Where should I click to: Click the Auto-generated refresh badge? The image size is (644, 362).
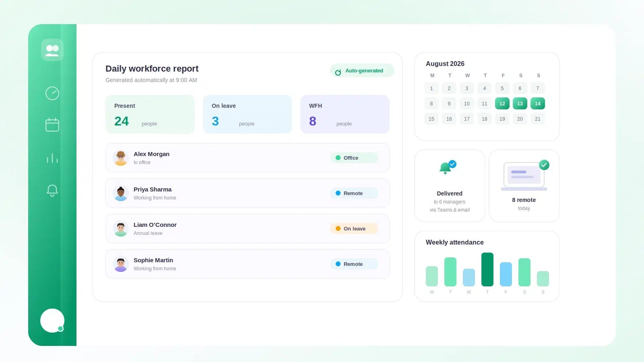click(362, 70)
